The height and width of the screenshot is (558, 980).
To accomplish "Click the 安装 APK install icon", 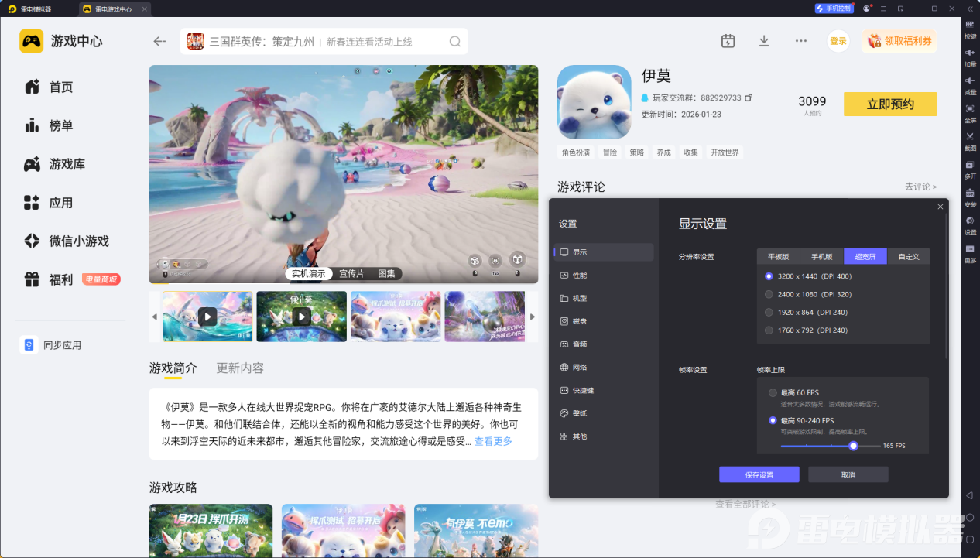I will point(970,197).
